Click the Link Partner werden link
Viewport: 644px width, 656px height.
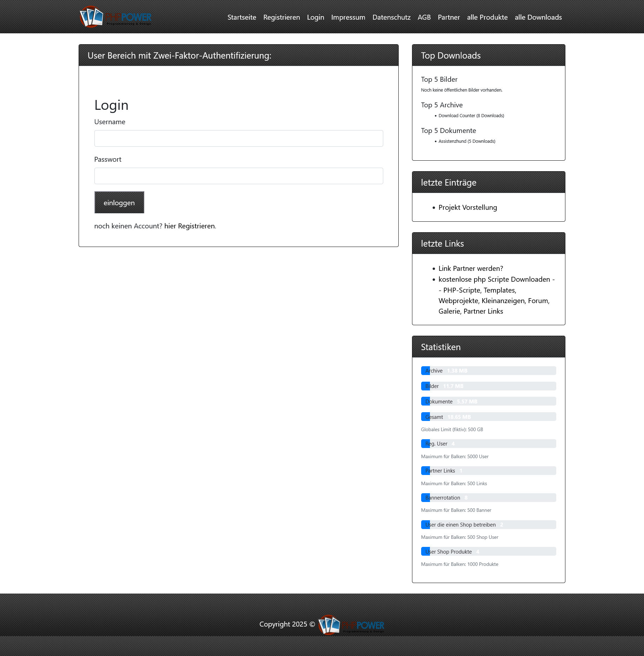(x=470, y=268)
